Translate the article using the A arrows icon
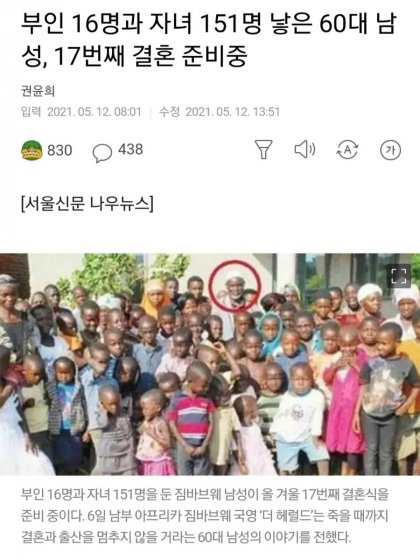The height and width of the screenshot is (560, 420). [x=347, y=150]
